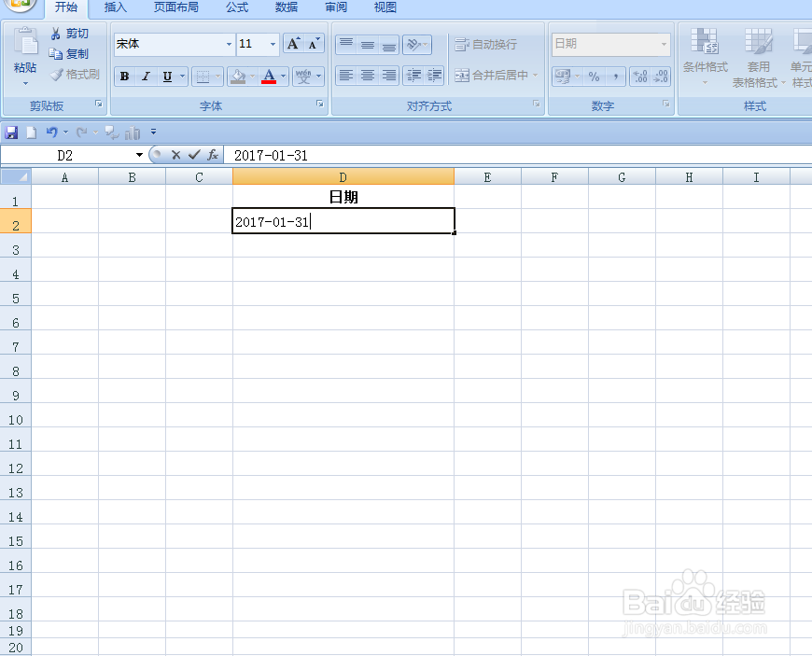Click the Name Box showing D2

tap(65, 155)
